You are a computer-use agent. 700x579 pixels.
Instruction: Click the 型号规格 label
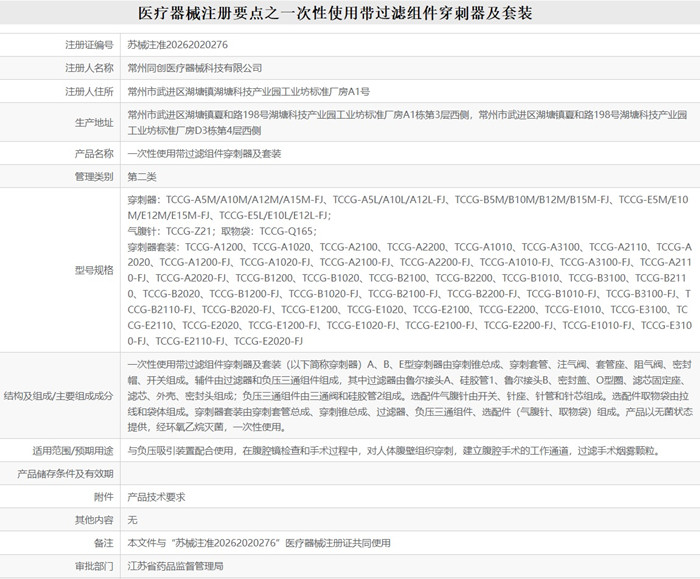click(x=94, y=270)
